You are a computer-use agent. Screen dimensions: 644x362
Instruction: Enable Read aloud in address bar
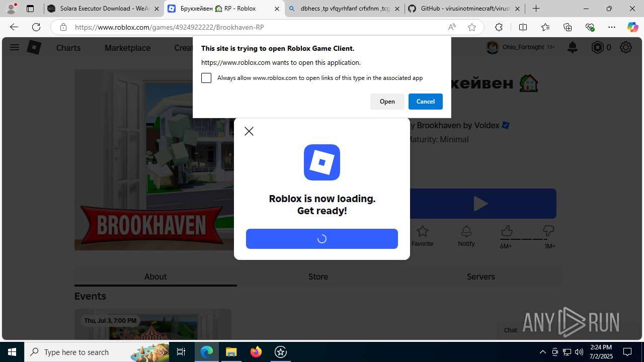(x=452, y=27)
